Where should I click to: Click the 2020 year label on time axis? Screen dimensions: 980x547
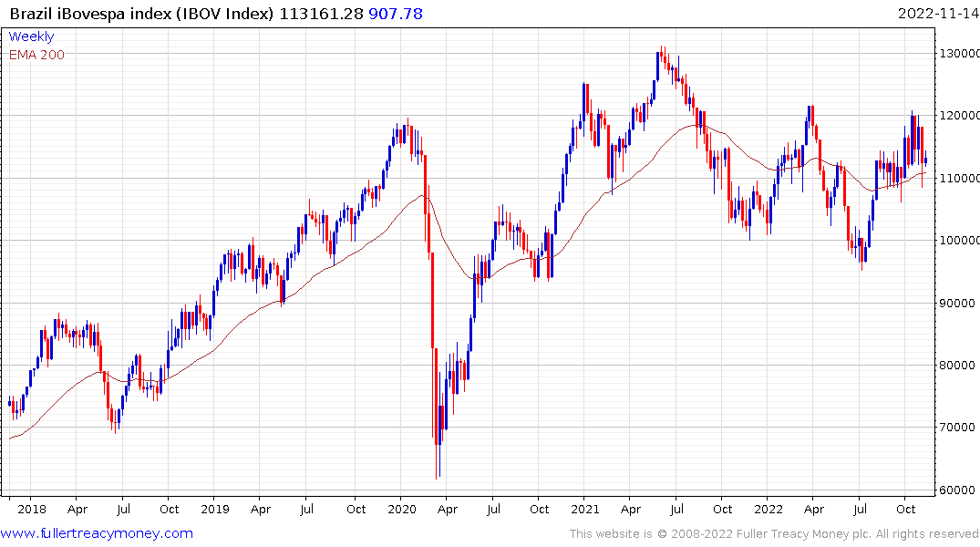pos(402,509)
